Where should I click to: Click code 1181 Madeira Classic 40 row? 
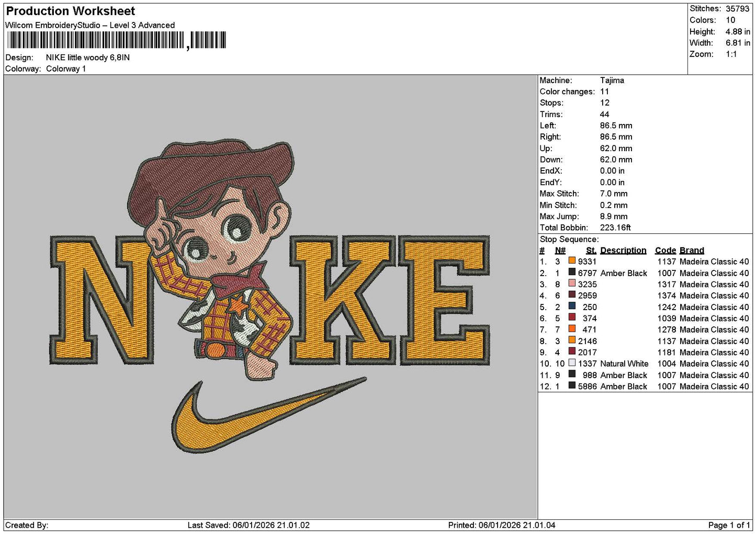(646, 353)
